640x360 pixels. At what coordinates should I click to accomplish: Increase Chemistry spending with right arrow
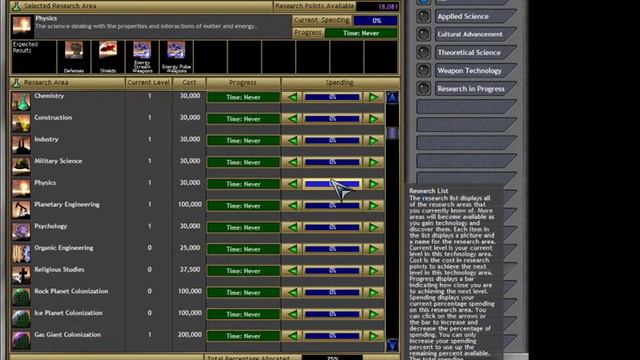373,97
